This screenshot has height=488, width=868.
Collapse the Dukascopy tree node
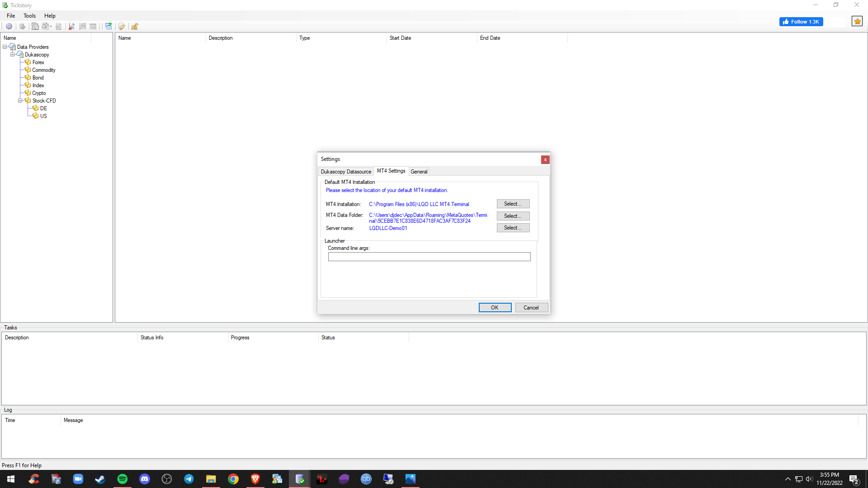point(13,55)
